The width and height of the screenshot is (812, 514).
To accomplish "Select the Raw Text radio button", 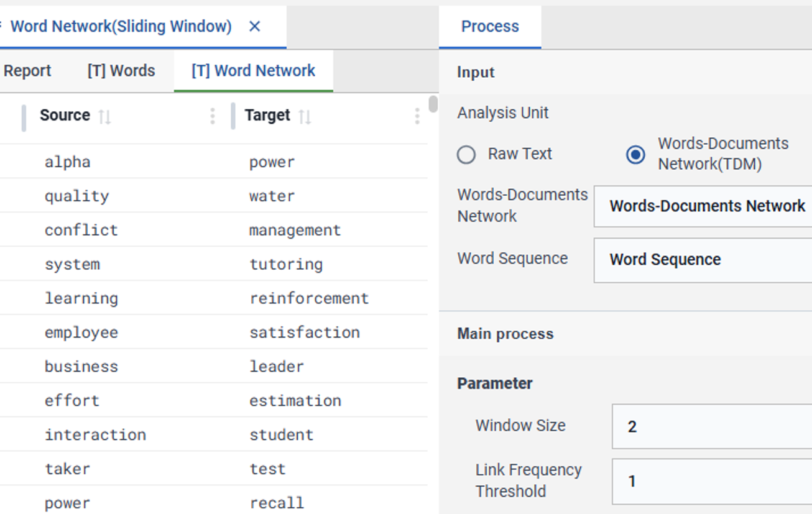I will point(466,154).
